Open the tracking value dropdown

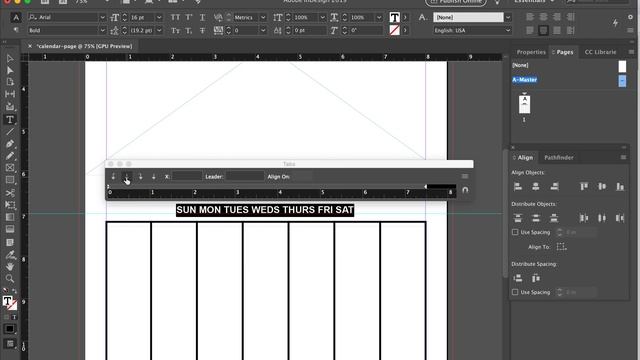[263, 31]
